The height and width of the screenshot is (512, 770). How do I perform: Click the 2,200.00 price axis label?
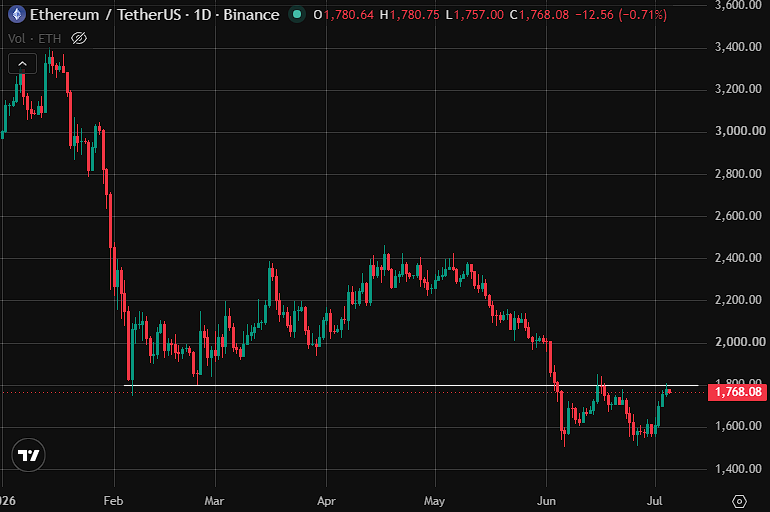click(x=738, y=300)
